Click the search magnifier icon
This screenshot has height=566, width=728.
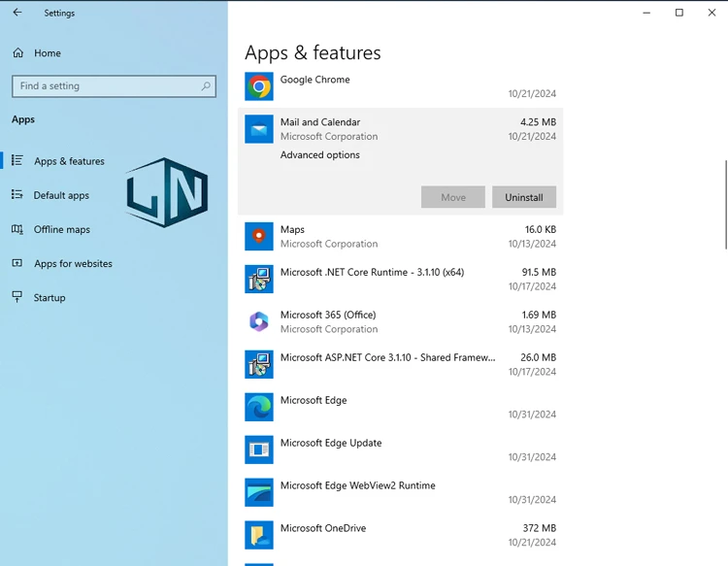coord(206,85)
